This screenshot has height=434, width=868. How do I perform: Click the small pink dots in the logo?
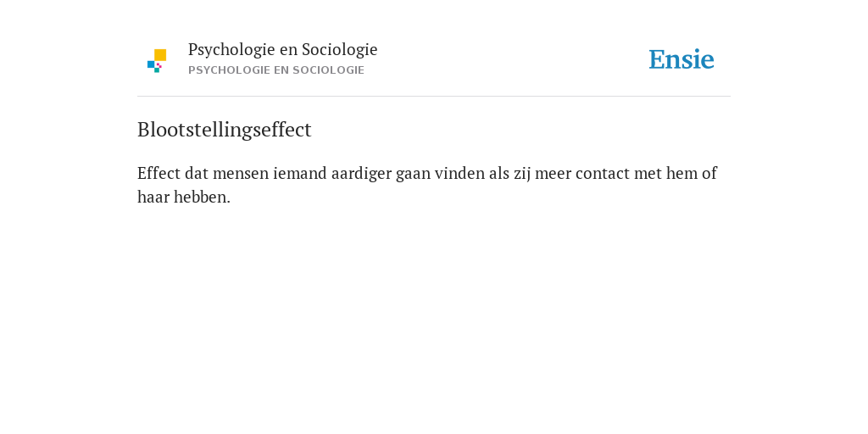click(x=159, y=65)
